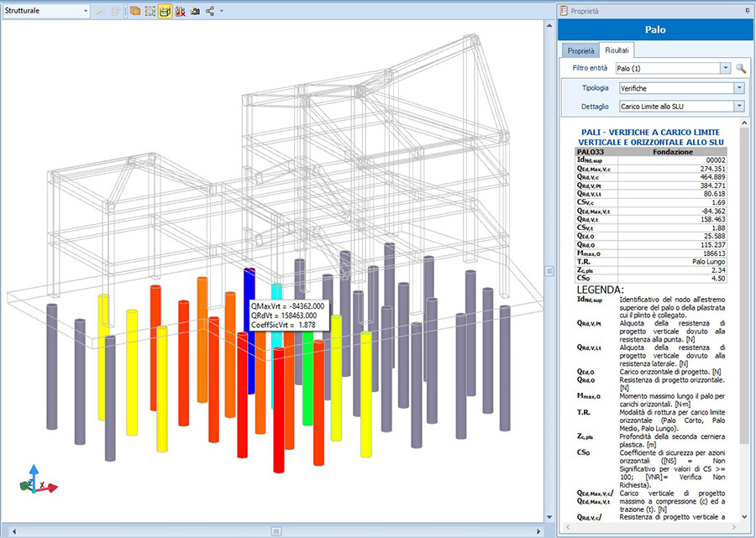Open the arrow menu beside share icon
Screen dimensions: 756x538
pos(221,11)
